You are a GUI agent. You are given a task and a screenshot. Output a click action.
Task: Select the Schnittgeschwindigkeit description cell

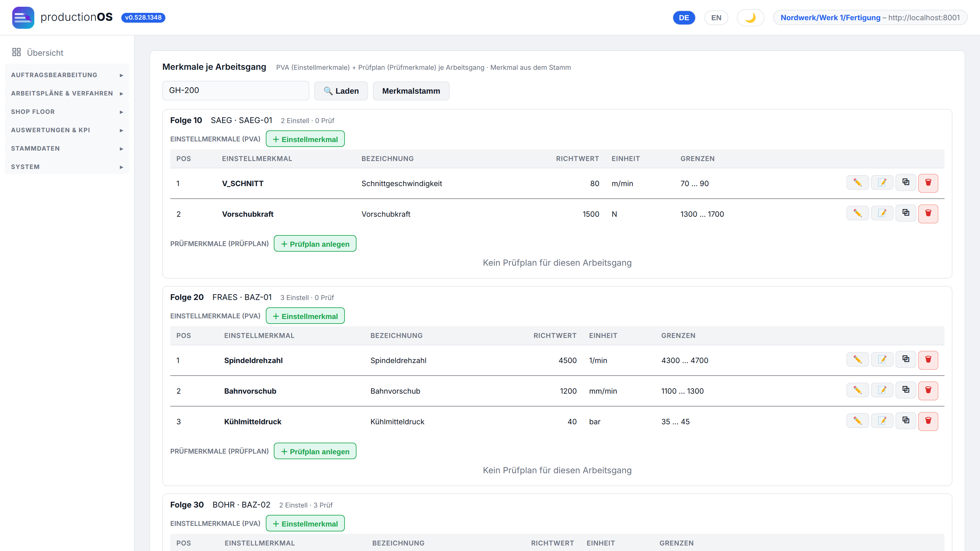pos(402,183)
